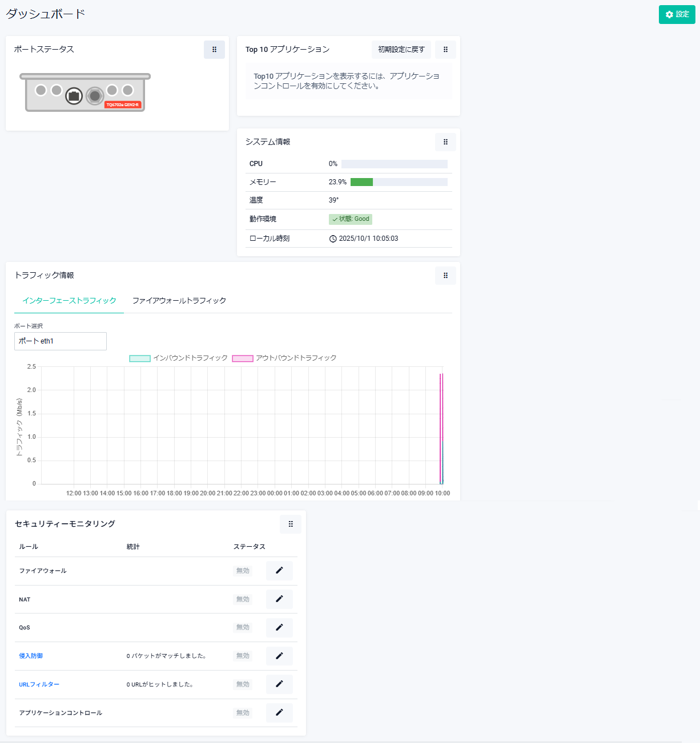Click the Traffic Information panel grip icon

click(445, 276)
